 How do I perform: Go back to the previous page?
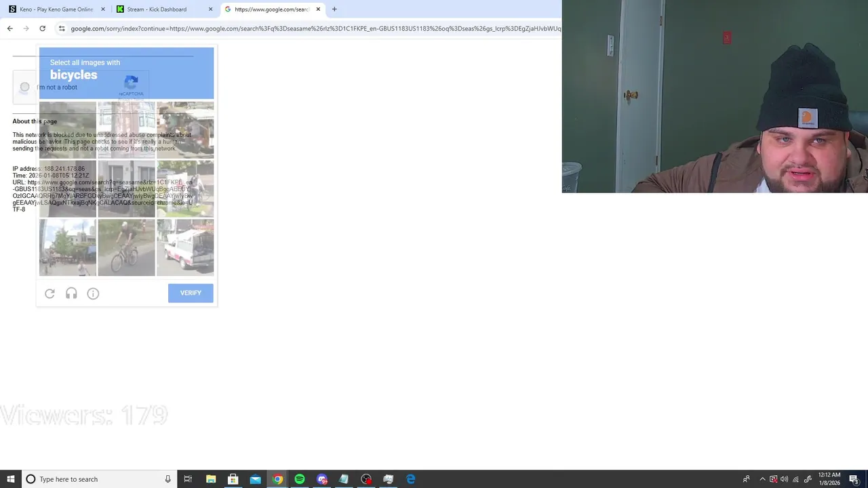click(9, 28)
